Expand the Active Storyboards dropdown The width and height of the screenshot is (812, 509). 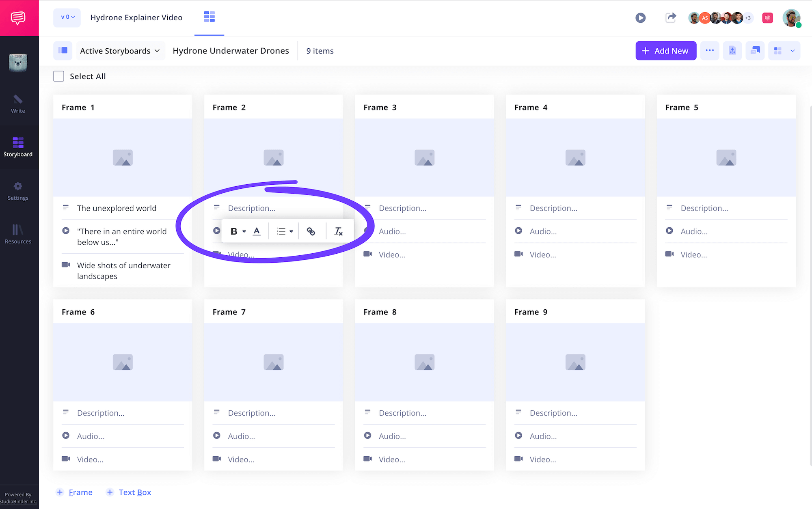pos(120,51)
